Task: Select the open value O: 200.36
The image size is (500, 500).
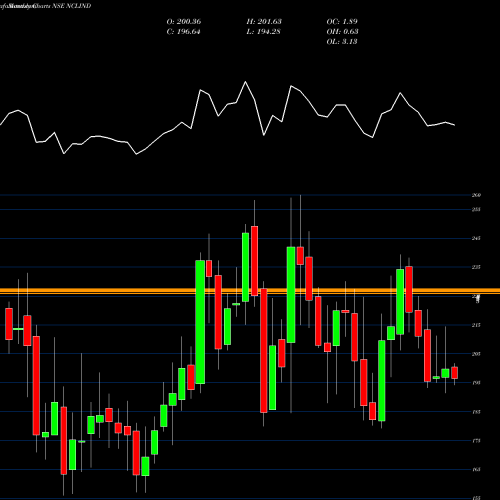Action: pyautogui.click(x=184, y=22)
